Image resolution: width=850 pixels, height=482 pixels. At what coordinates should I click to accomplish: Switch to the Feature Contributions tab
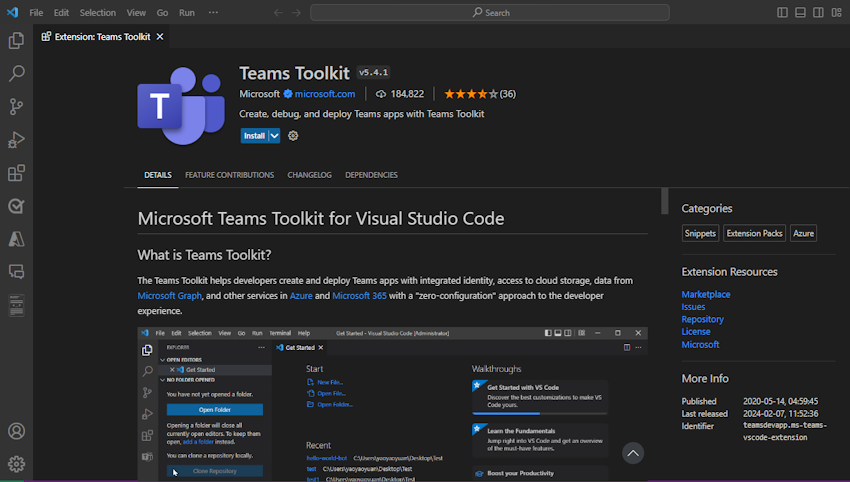[229, 175]
